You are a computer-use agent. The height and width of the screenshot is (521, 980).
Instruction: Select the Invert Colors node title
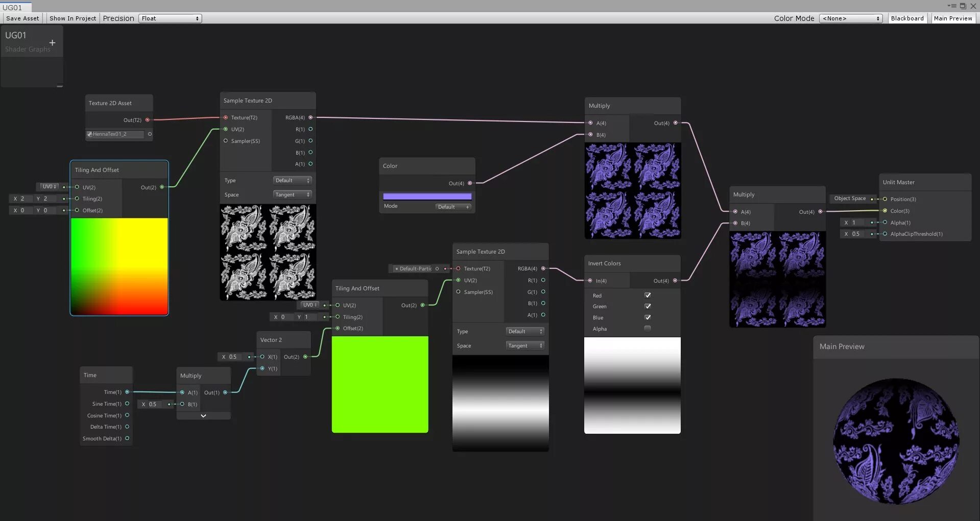click(604, 263)
